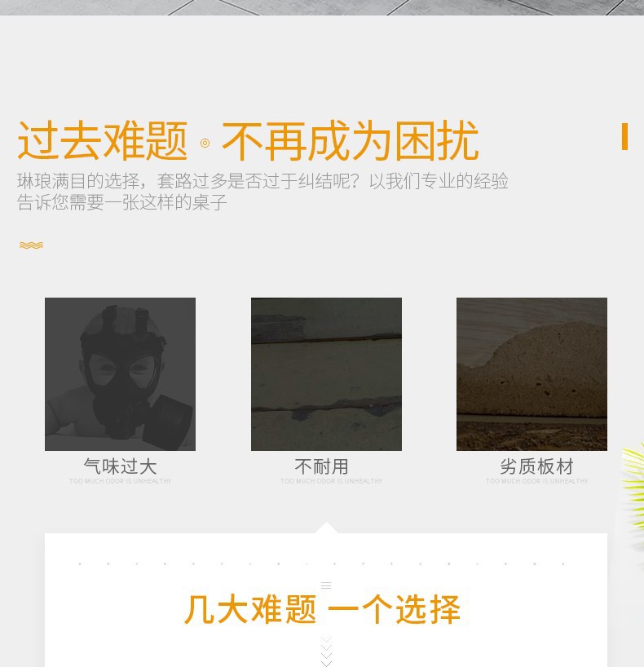Click the 气味过大 caption
The image size is (644, 667).
point(121,466)
